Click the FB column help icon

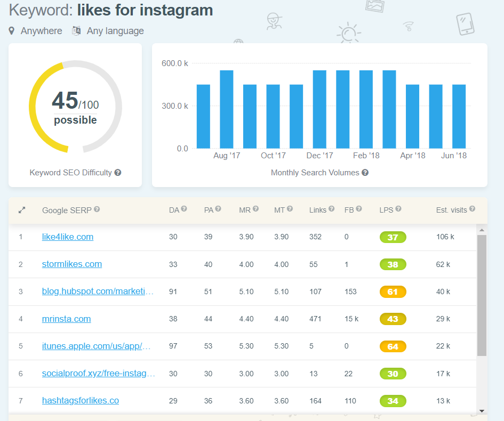pos(359,209)
